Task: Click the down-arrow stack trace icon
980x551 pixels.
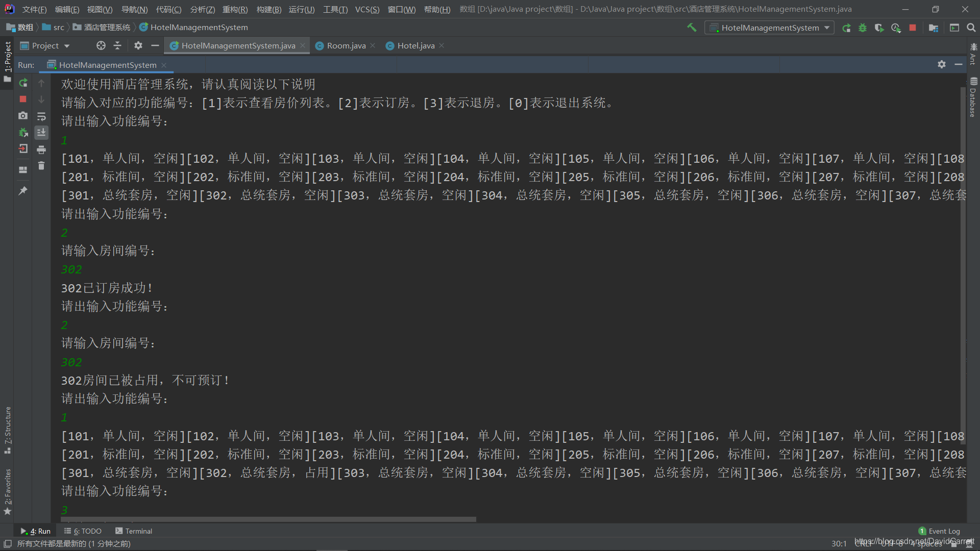Action: pyautogui.click(x=41, y=99)
